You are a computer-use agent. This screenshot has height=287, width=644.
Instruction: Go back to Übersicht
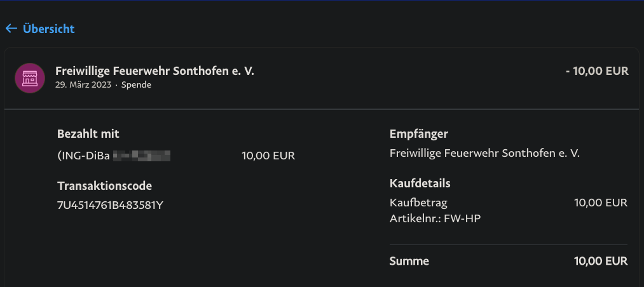48,29
